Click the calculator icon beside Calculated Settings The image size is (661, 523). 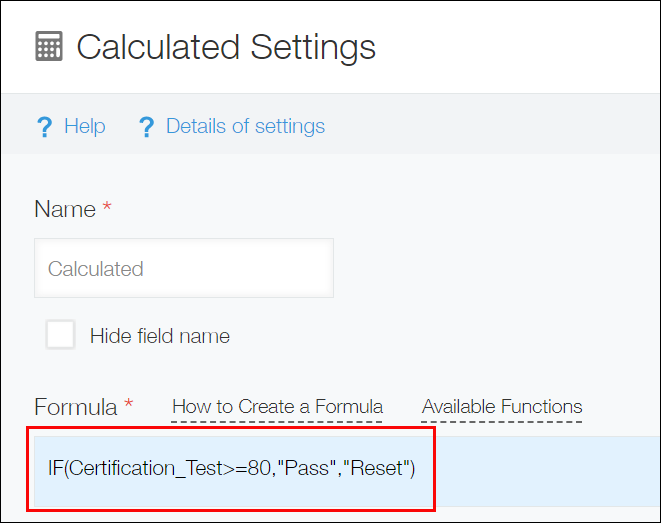click(49, 47)
